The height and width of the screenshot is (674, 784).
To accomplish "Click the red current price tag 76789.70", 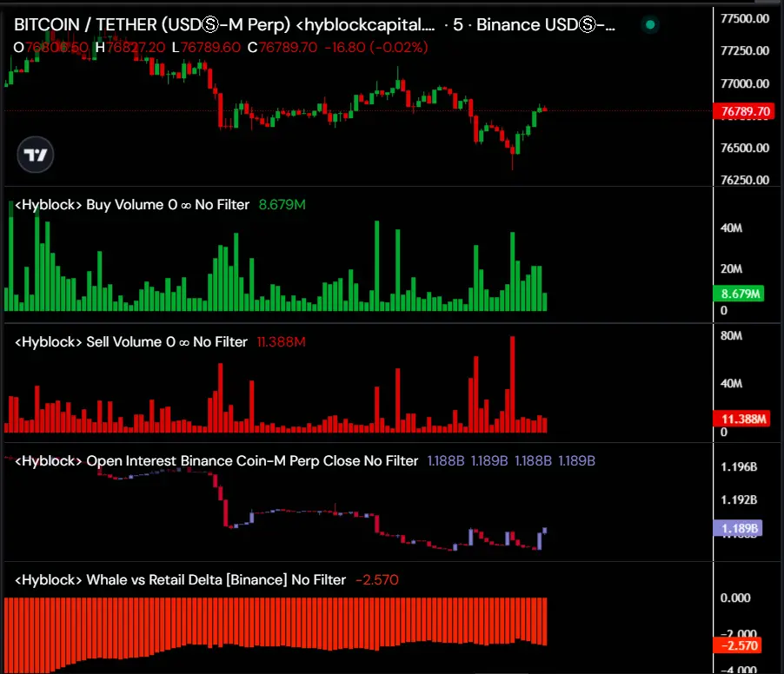I will 744,111.
